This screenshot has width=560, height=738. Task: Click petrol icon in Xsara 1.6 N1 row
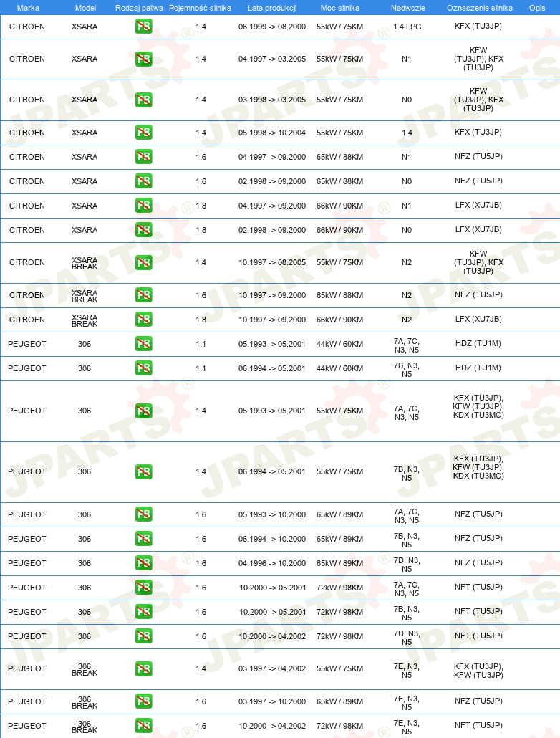[143, 157]
